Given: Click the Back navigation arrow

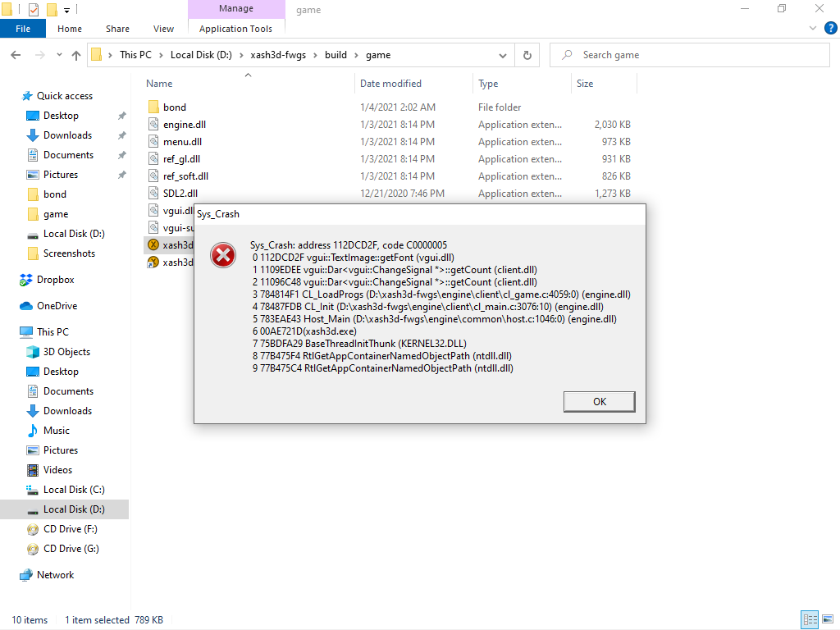Looking at the screenshot, I should click(x=15, y=54).
